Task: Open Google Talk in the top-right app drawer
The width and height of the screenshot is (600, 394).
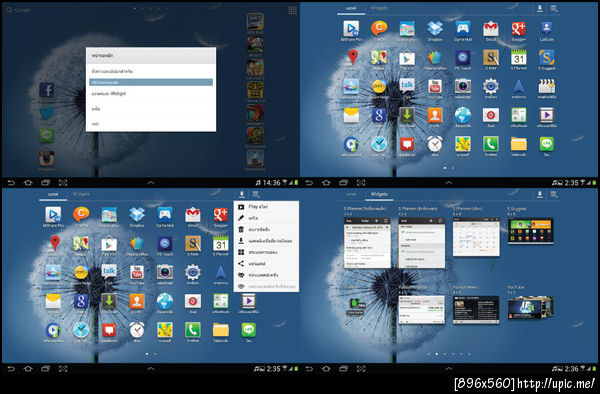Action: 407,86
